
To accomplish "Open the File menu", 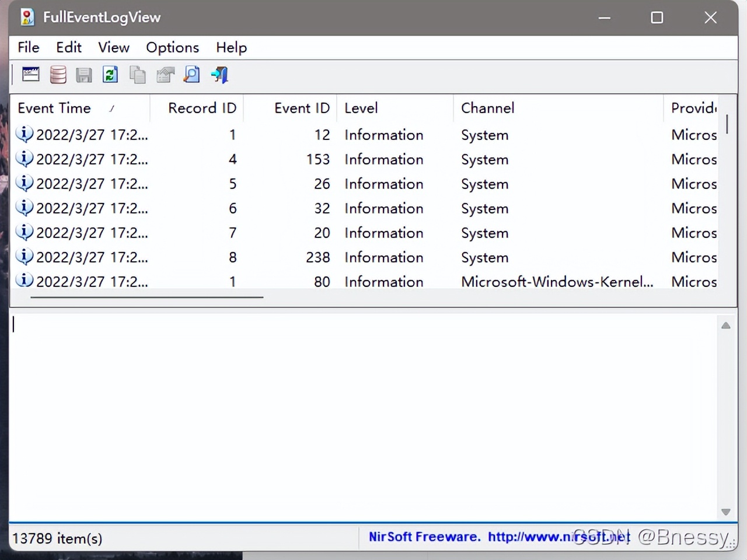I will 28,47.
